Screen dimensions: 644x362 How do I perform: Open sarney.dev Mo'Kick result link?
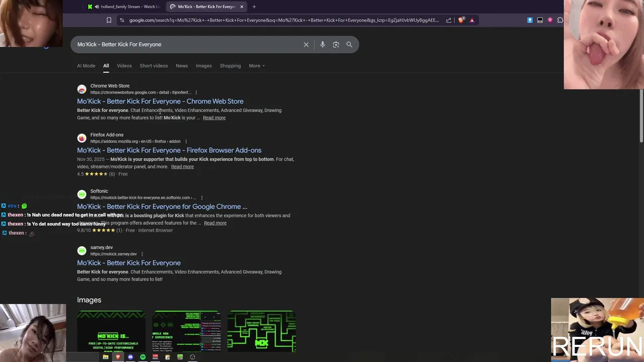(129, 263)
